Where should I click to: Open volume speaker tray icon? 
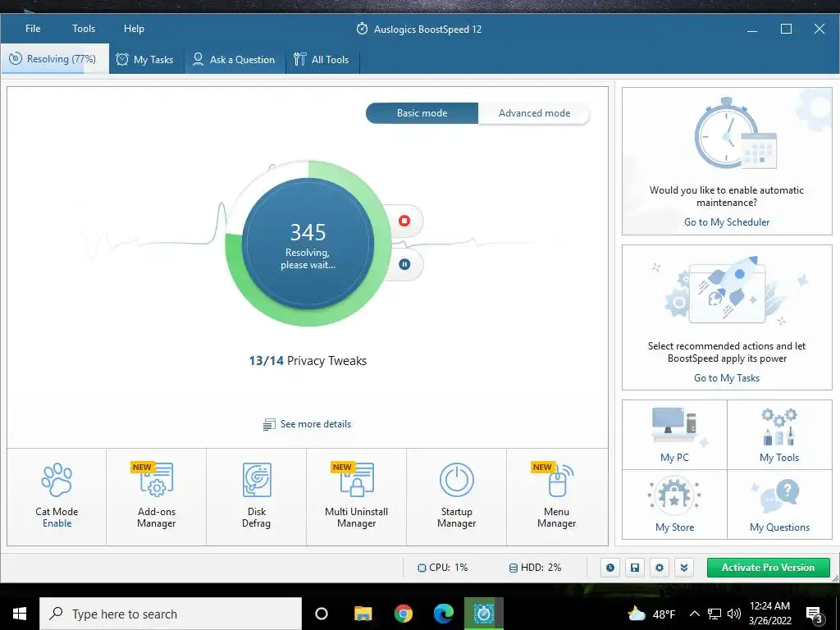coord(734,614)
